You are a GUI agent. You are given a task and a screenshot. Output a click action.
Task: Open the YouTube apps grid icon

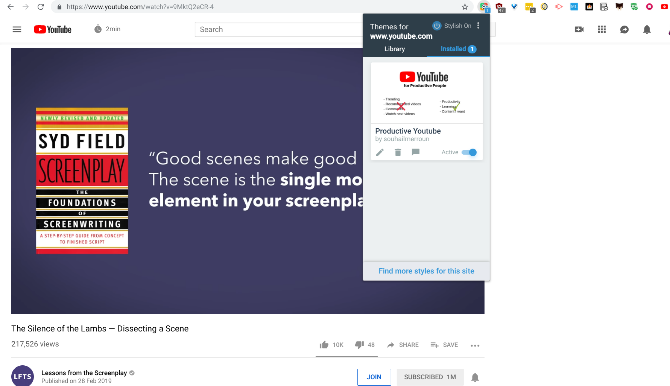tap(602, 29)
